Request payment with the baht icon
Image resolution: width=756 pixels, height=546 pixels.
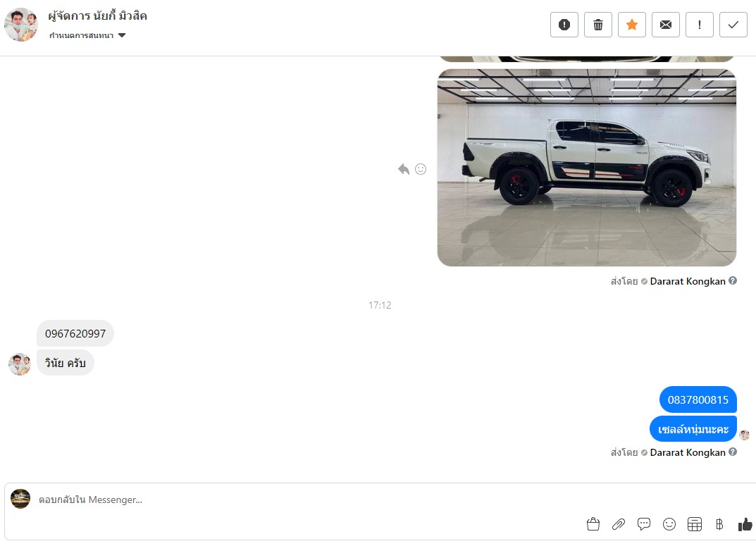719,524
